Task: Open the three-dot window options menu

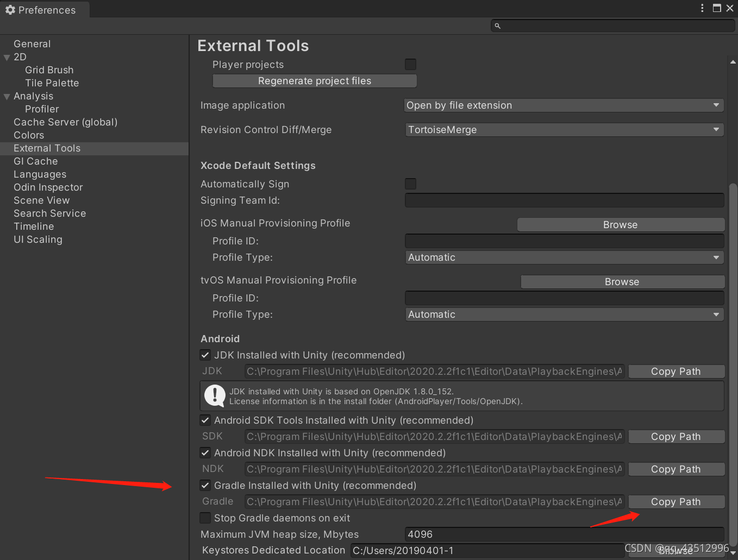Action: coord(702,8)
